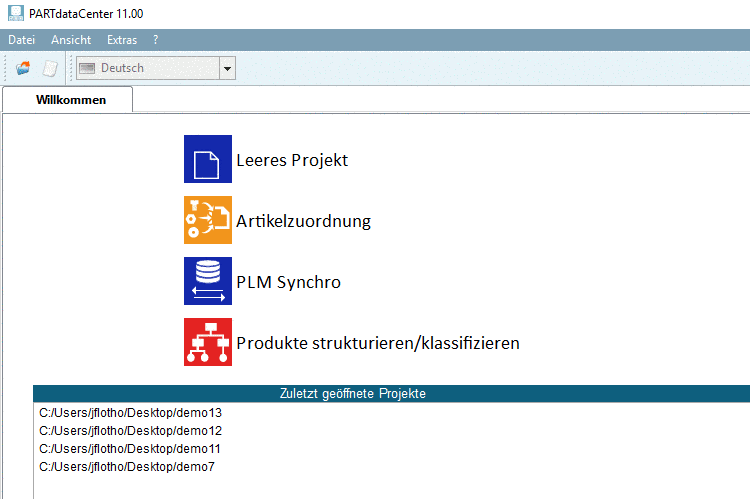The image size is (750, 499).
Task: Click the toolbar drag handle before folder icon
Action: tap(6, 68)
